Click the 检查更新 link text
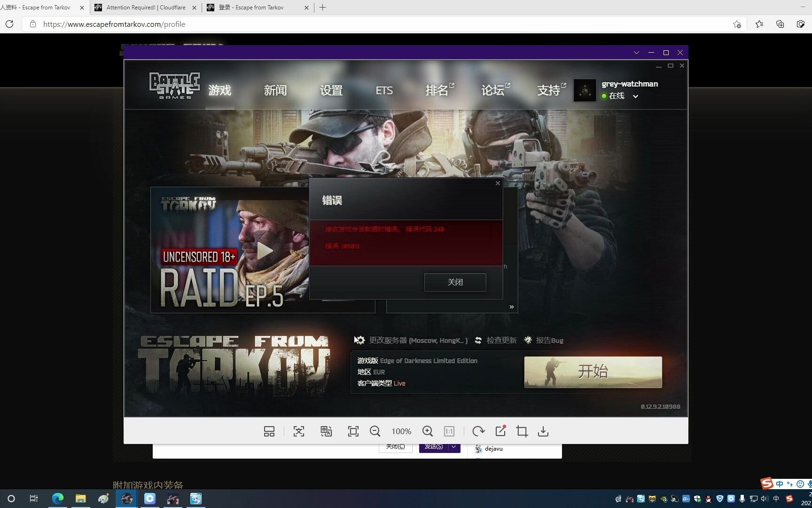Viewport: 812px width, 508px height. pos(501,341)
